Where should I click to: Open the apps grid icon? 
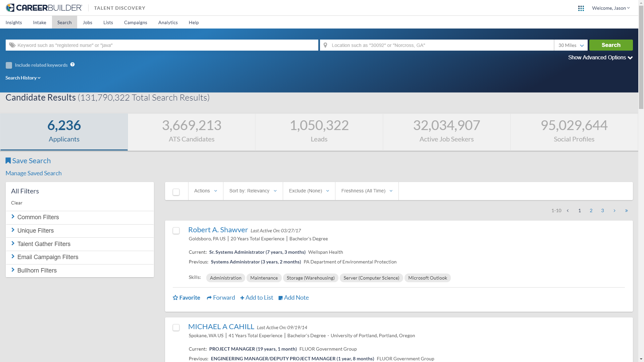[x=581, y=8]
